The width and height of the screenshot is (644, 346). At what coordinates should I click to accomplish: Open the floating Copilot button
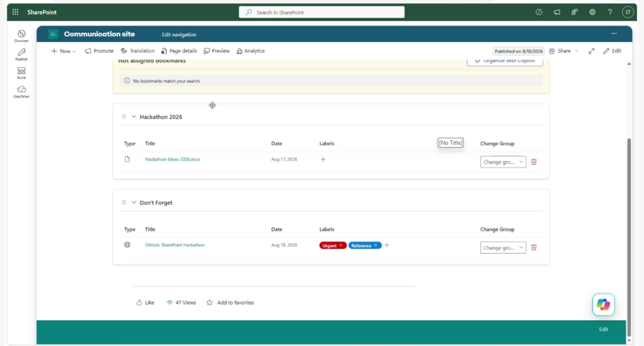(x=603, y=304)
